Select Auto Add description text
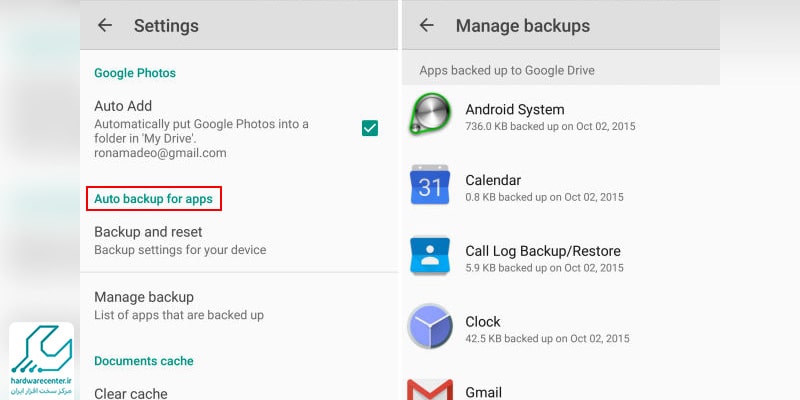Screen dimensions: 800x400 click(201, 138)
